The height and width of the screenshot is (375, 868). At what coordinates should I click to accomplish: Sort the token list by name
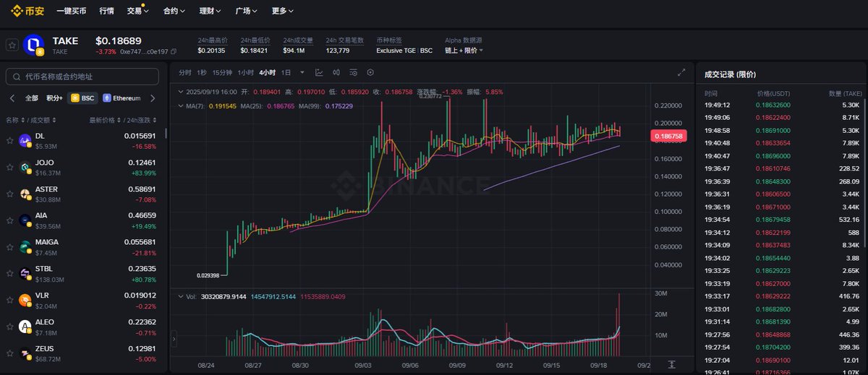click(15, 120)
